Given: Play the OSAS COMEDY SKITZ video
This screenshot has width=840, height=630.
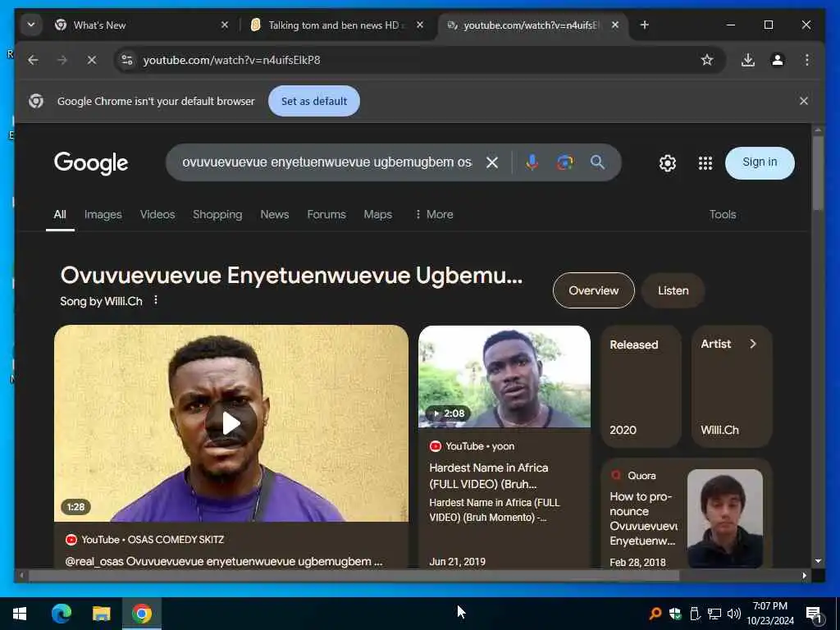Looking at the screenshot, I should click(x=231, y=423).
